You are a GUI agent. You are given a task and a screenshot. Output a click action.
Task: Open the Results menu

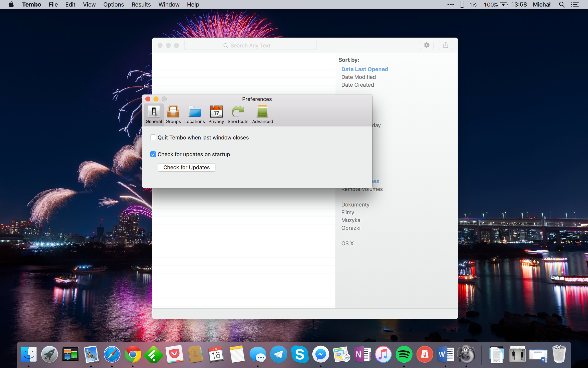(x=141, y=5)
